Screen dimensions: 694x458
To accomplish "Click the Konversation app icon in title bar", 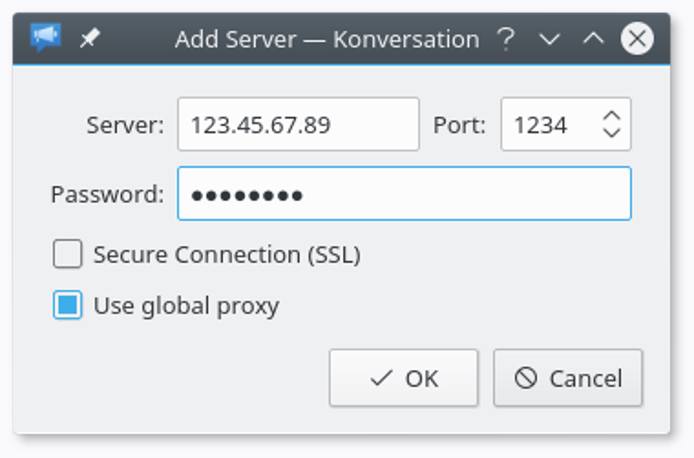I will [45, 39].
